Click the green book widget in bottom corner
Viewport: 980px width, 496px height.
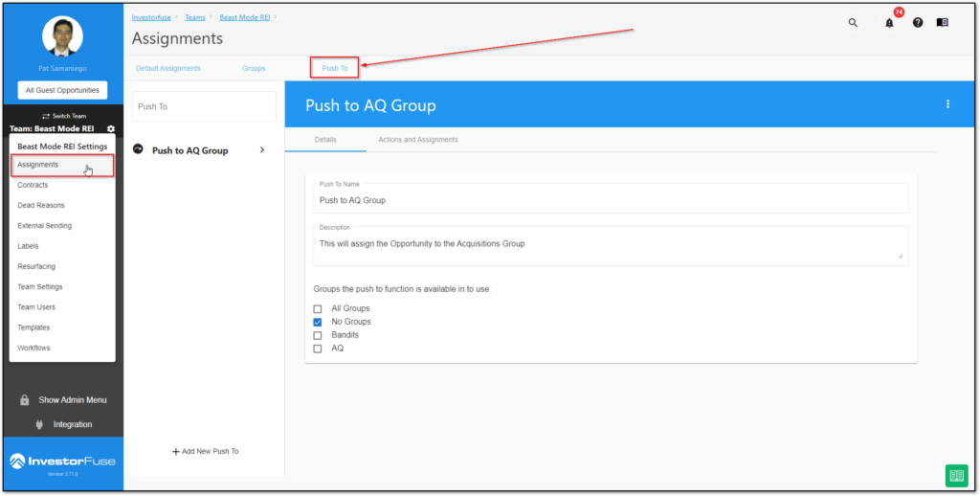point(956,475)
